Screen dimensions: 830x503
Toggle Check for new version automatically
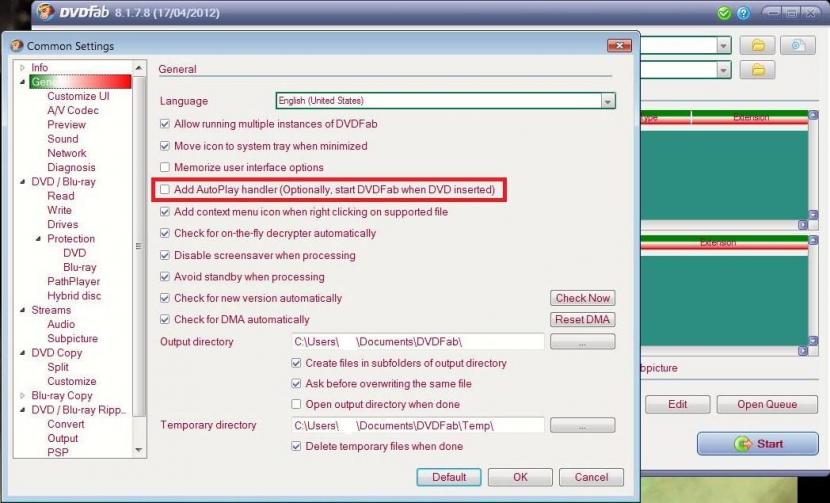[x=165, y=298]
